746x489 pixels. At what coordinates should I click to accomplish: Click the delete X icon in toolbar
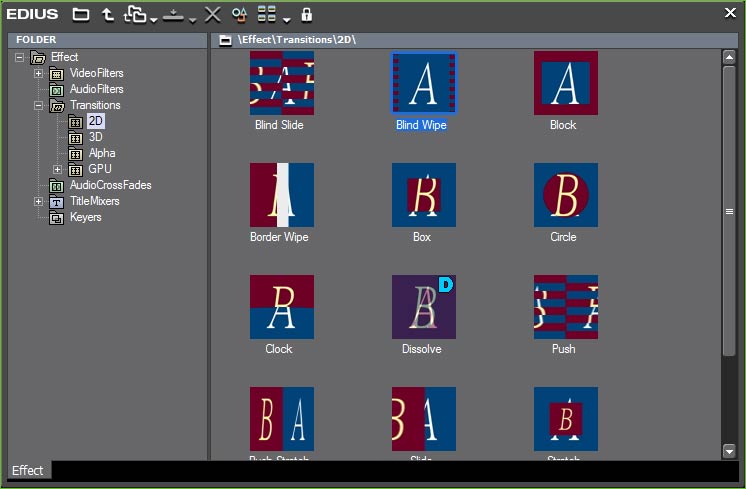[212, 15]
